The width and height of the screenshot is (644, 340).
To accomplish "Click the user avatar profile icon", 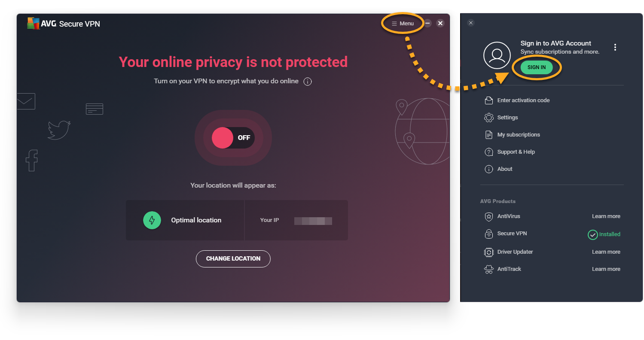I will coord(497,55).
